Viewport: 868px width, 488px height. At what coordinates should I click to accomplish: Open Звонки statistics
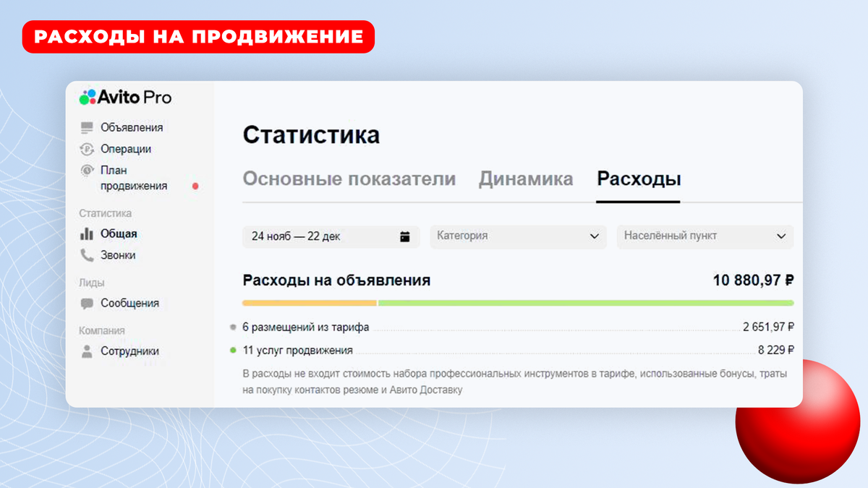click(118, 255)
